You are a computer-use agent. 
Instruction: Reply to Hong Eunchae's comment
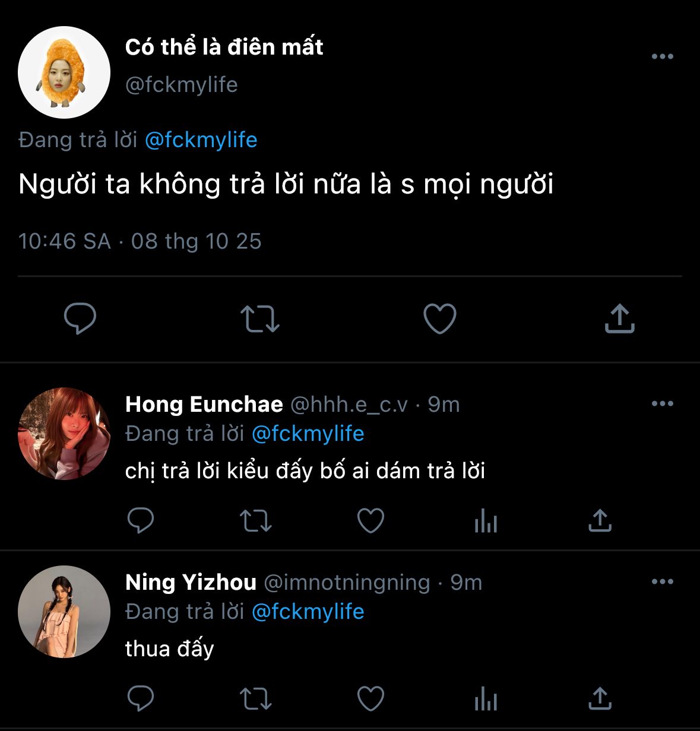tap(141, 521)
